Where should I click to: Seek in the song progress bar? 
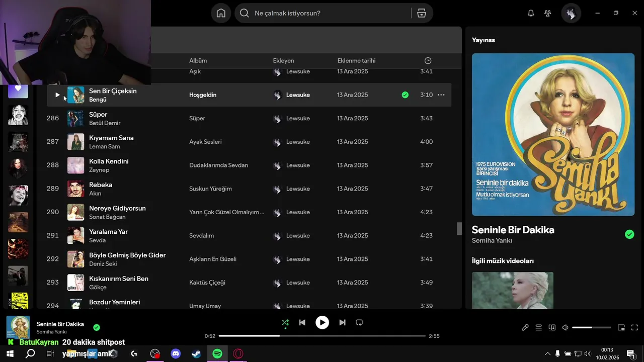pos(322,336)
